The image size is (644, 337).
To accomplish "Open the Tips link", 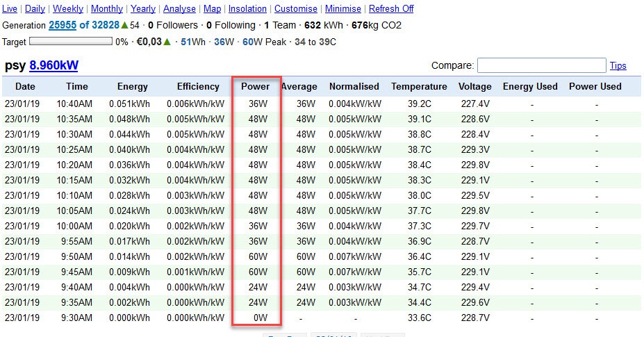I will click(618, 66).
